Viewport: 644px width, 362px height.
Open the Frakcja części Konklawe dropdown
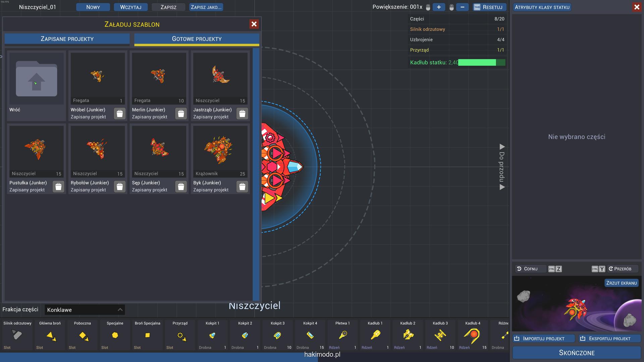tap(85, 310)
